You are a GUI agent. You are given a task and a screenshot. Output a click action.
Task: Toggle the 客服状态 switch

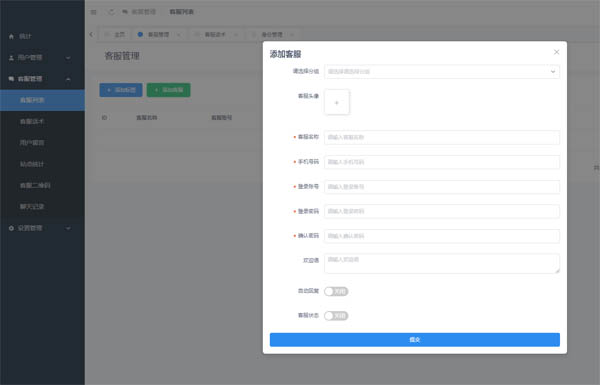click(336, 316)
